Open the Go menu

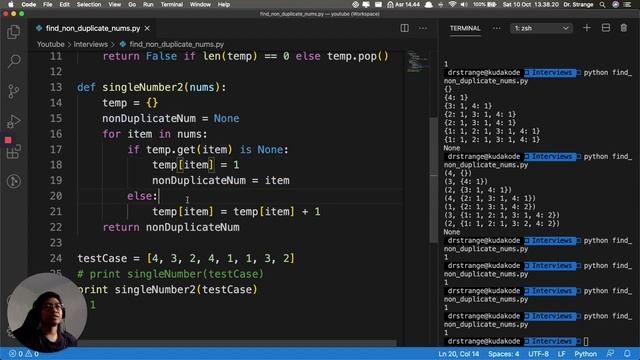pyautogui.click(x=132, y=4)
